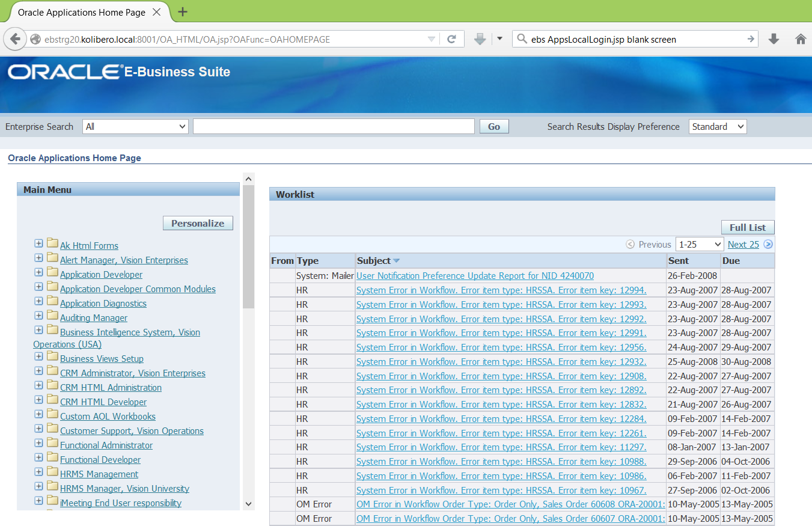This screenshot has width=812, height=526.
Task: Click the Main Menu scrollbar thumb
Action: pos(249,246)
